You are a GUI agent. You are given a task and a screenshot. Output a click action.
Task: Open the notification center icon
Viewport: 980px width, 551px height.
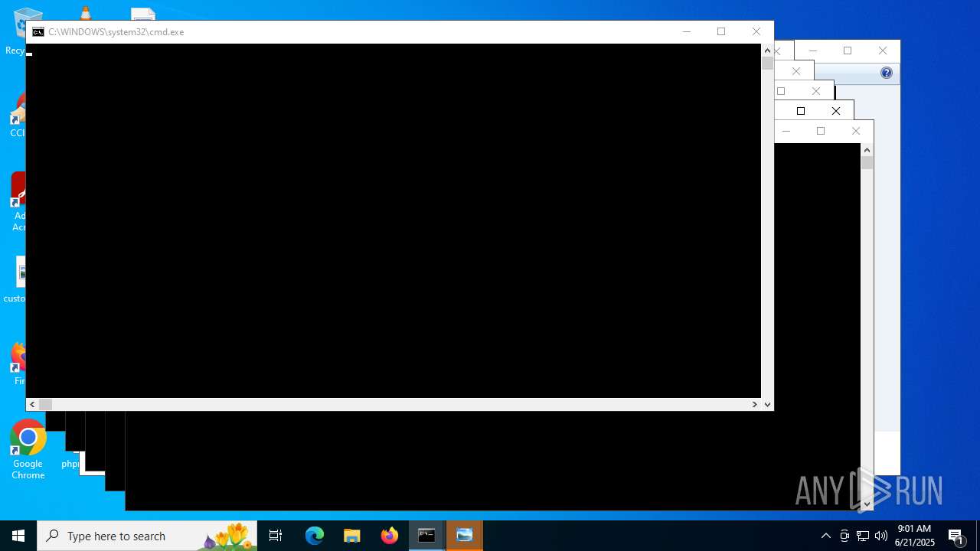click(x=956, y=536)
